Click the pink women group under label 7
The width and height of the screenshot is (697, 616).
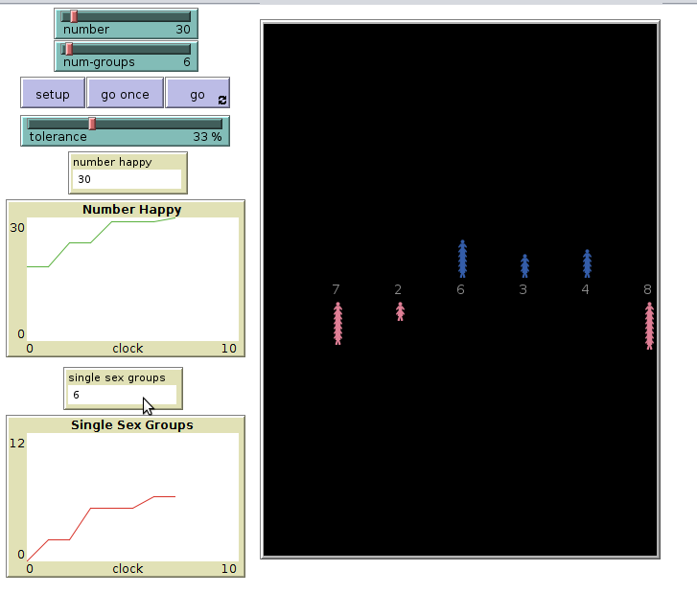point(337,323)
